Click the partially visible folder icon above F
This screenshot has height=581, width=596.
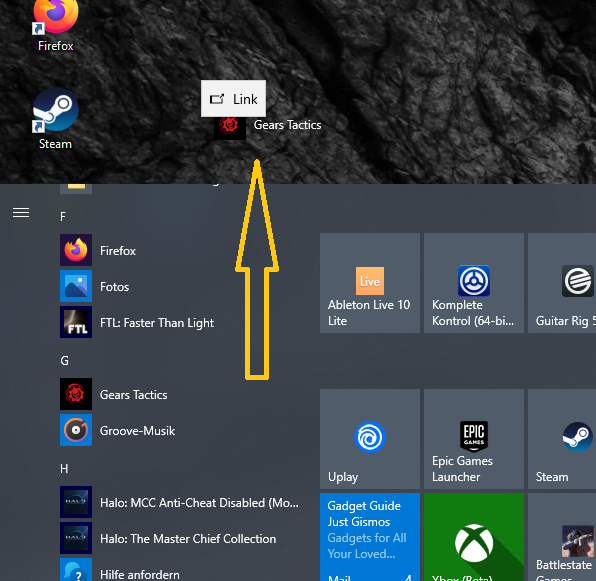point(76,188)
